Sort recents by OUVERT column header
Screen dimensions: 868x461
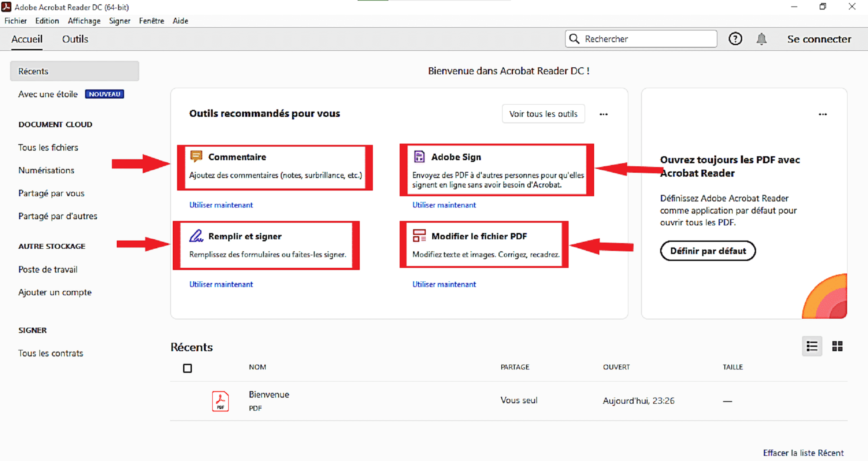tap(616, 367)
